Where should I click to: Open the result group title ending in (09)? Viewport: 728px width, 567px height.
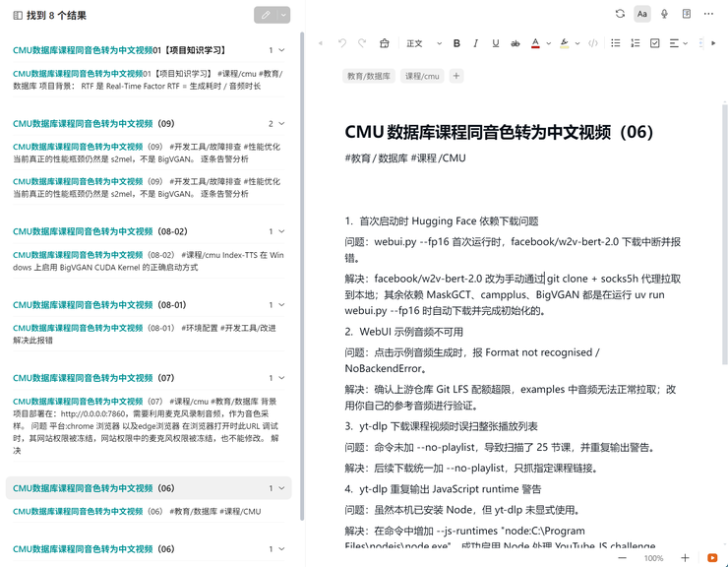tap(93, 124)
